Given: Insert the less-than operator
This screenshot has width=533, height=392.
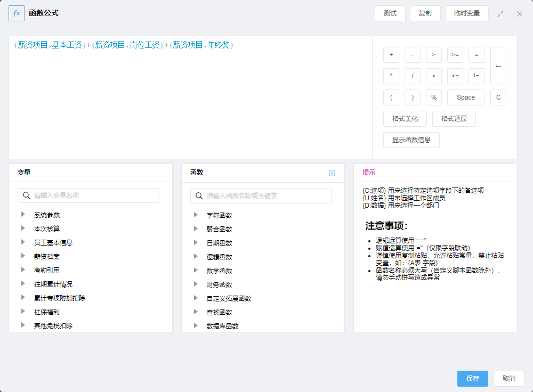Looking at the screenshot, I should point(434,76).
